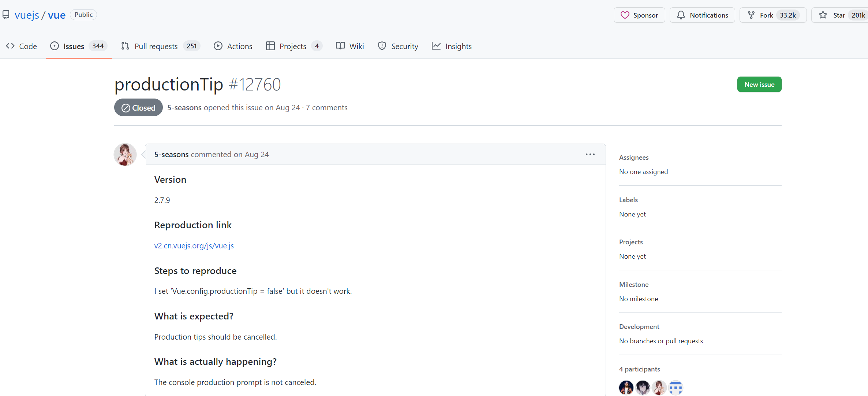868x396 pixels.
Task: Click the Sponsor heart icon
Action: pyautogui.click(x=625, y=15)
